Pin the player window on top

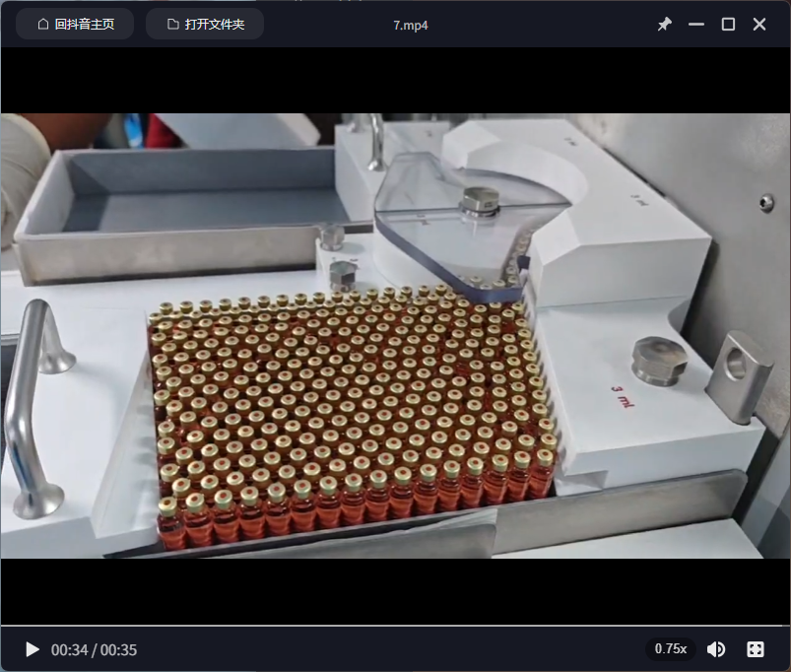tap(664, 25)
